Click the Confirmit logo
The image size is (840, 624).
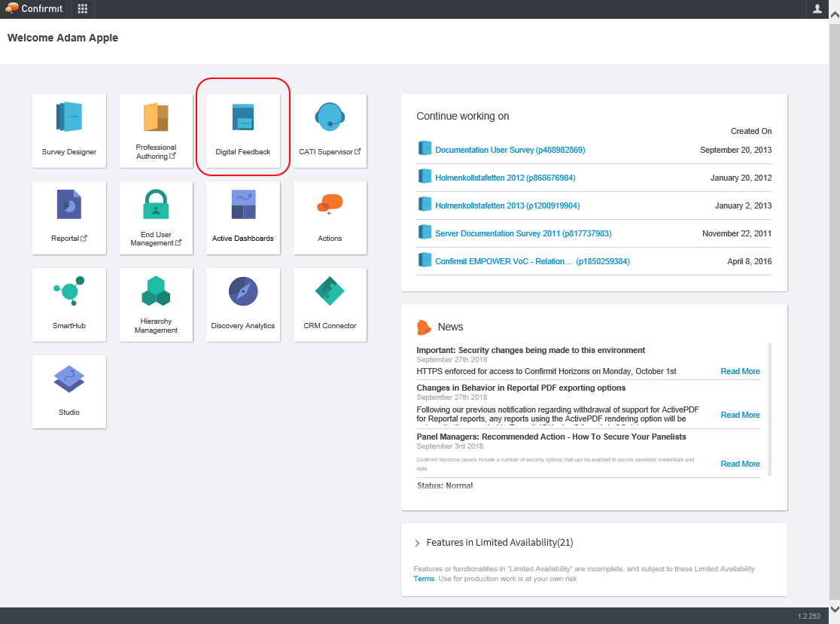tap(35, 8)
